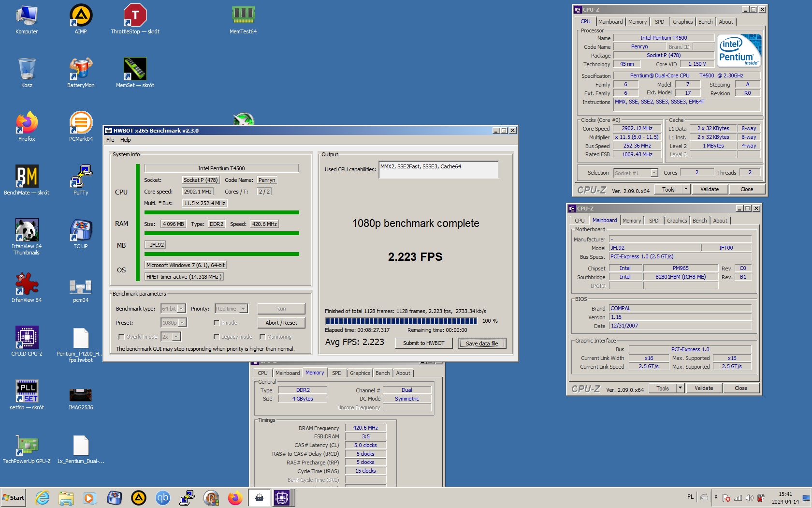Expand the Tools dropdown arrow in CPU window

click(x=686, y=189)
